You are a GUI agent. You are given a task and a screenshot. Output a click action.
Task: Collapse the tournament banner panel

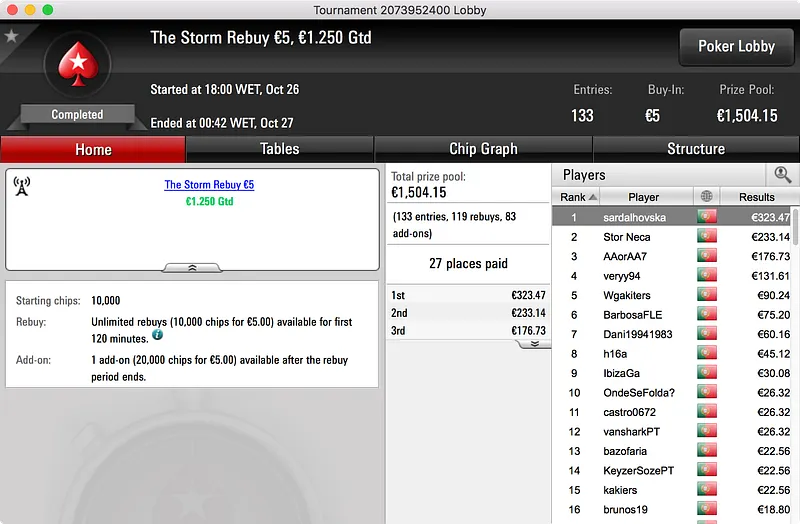[192, 267]
